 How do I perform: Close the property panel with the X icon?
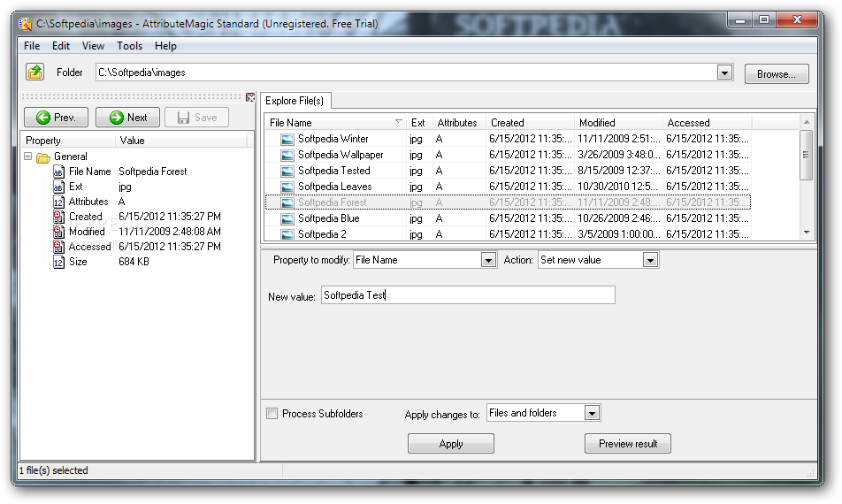tap(250, 97)
